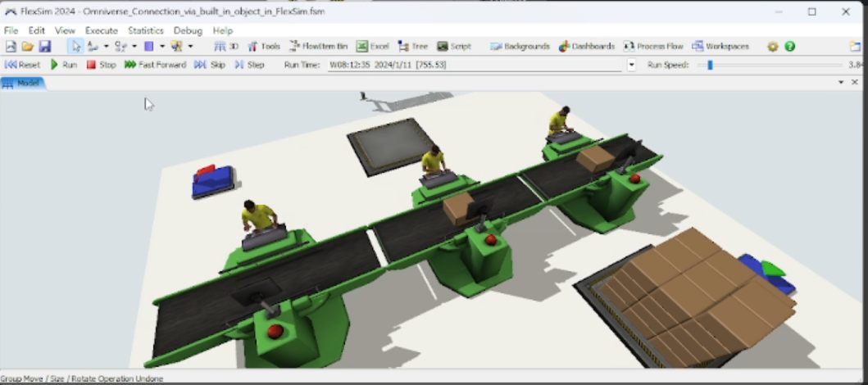Open the Dashboards menu
Screen dimensions: 868x385
pos(587,47)
